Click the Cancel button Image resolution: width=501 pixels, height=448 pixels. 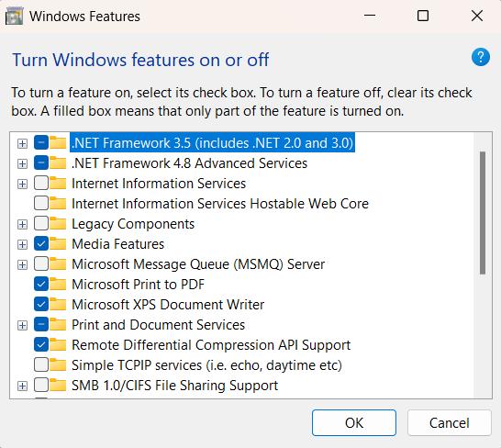450,422
